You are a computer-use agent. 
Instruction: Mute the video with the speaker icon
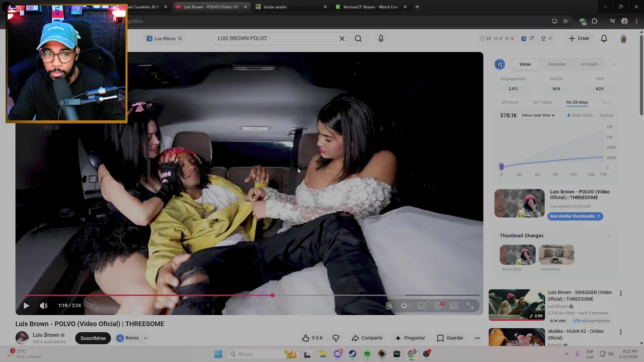point(44,306)
